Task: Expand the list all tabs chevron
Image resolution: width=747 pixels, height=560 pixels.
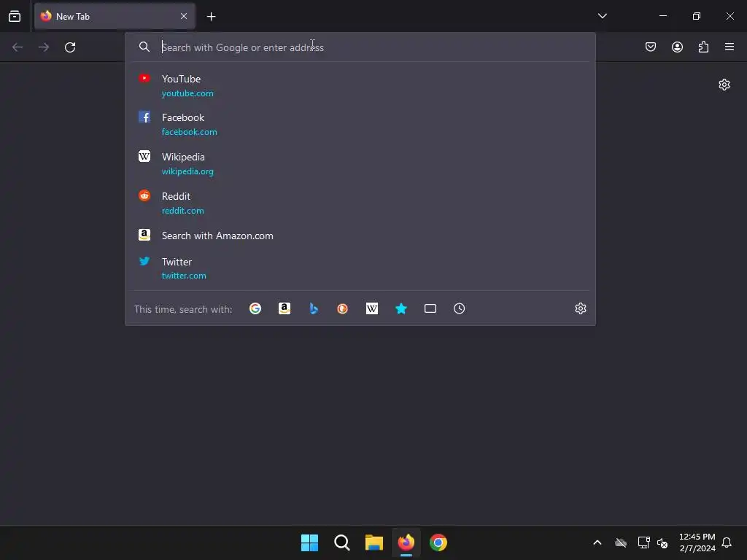Action: (602, 16)
